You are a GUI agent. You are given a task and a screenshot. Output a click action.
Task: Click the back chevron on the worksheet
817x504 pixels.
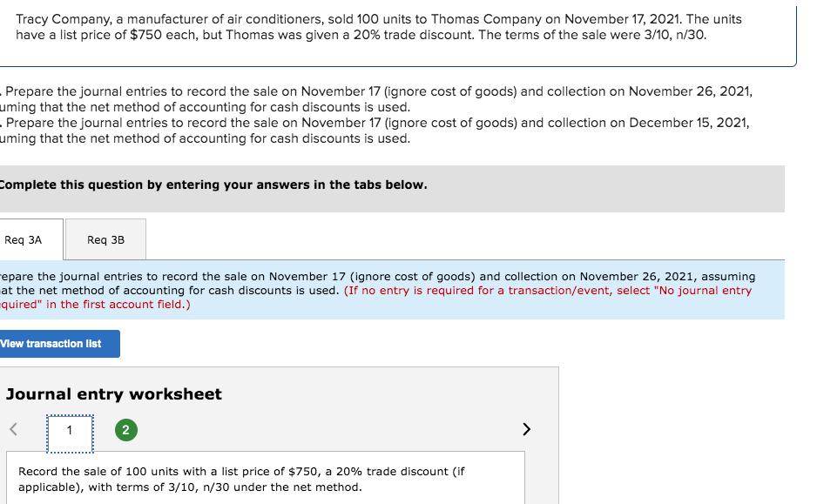pos(12,428)
